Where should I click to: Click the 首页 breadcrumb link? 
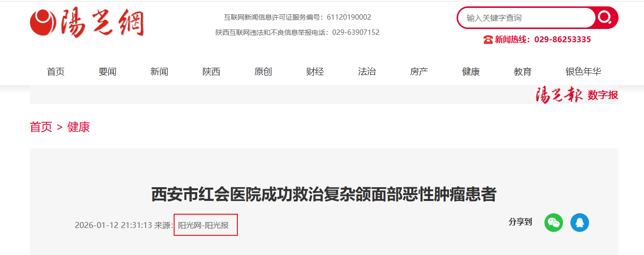pos(41,127)
